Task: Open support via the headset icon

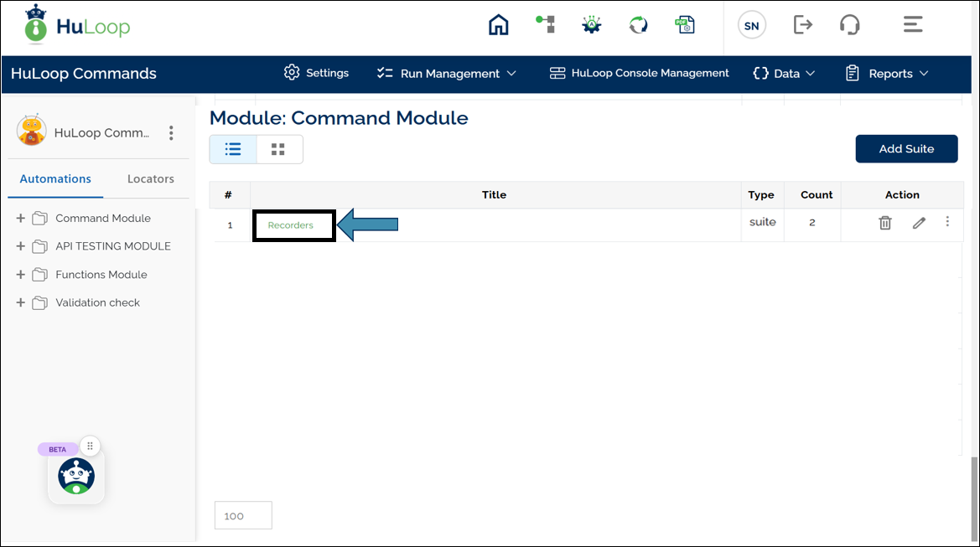Action: 849,25
